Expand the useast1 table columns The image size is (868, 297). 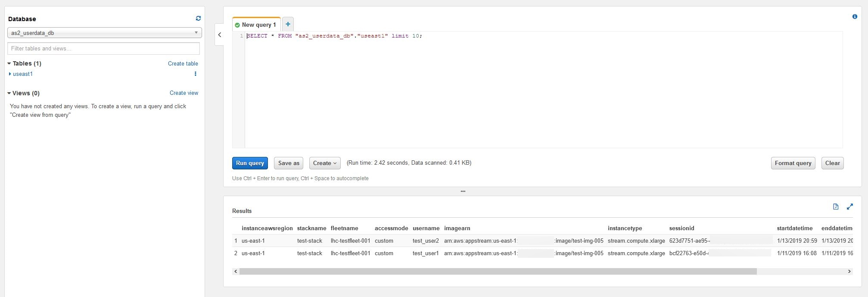tap(10, 74)
